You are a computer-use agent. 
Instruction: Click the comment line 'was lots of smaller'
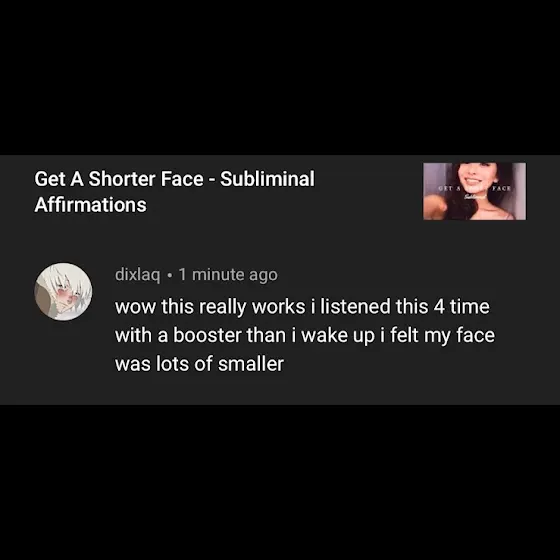199,364
